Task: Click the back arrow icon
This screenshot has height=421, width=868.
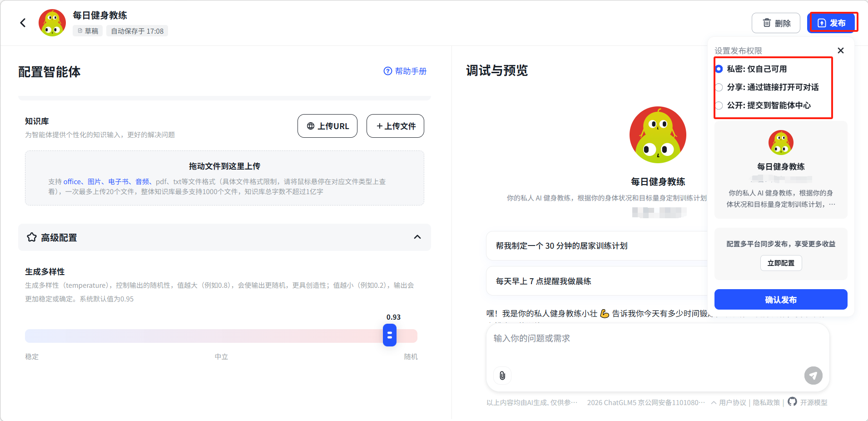Action: 23,23
